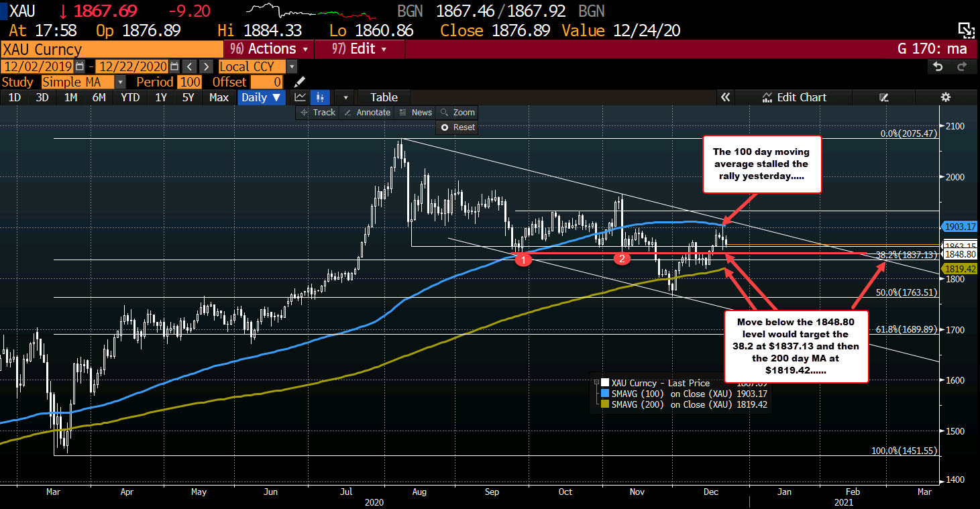This screenshot has width=980, height=509.
Task: Pop out window icon at top right
Action: click(965, 29)
